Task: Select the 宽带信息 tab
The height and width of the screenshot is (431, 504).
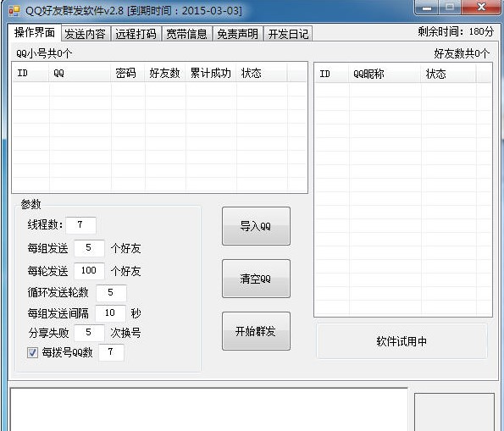Action: click(186, 33)
